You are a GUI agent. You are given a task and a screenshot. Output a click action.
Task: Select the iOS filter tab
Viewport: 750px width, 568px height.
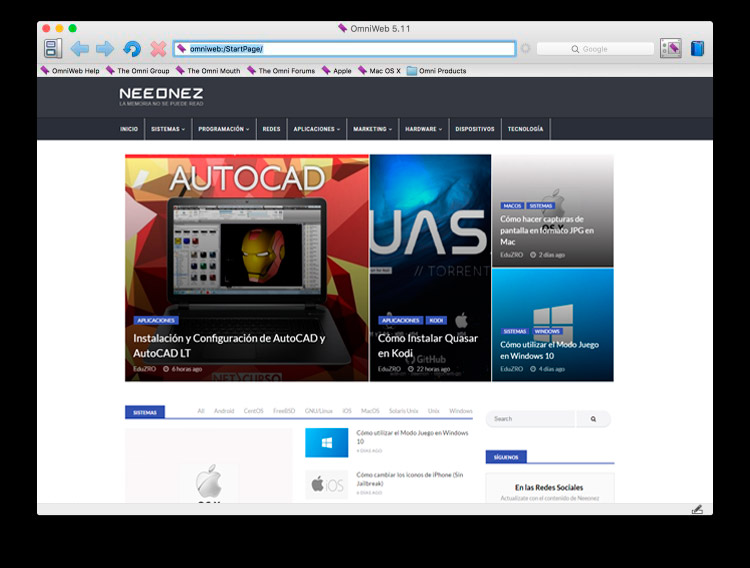[347, 411]
